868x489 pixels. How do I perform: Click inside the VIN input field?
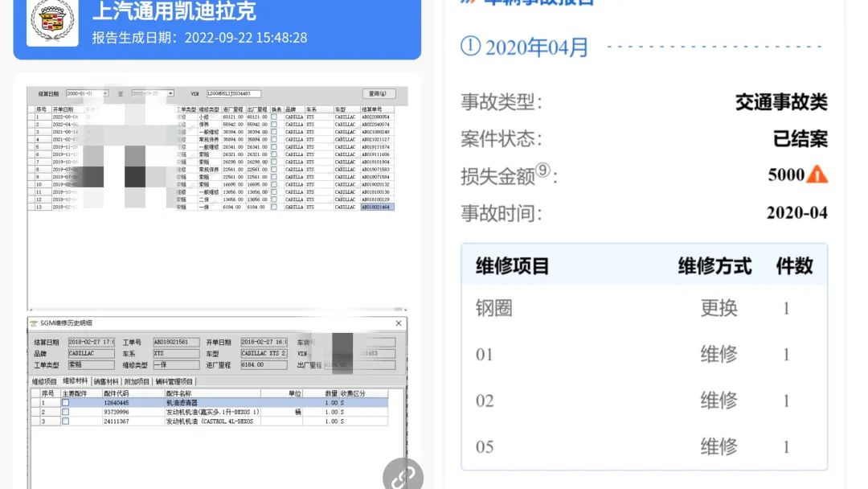[x=232, y=92]
